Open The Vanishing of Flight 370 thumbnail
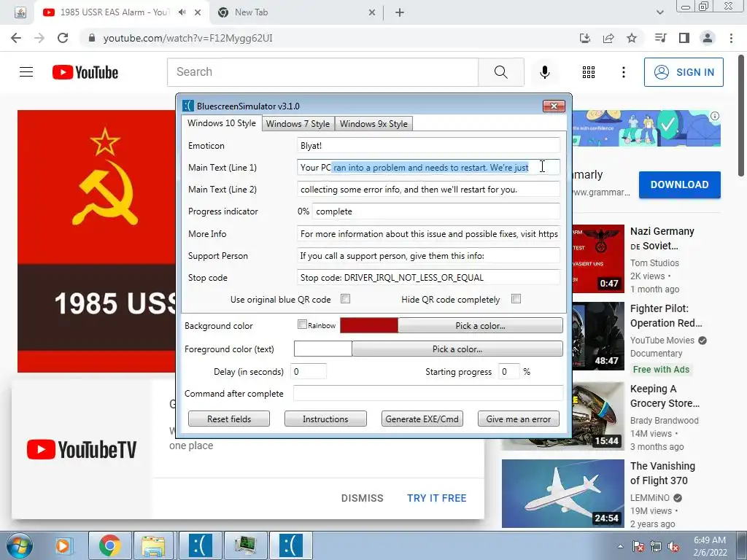The width and height of the screenshot is (747, 560). [562, 494]
